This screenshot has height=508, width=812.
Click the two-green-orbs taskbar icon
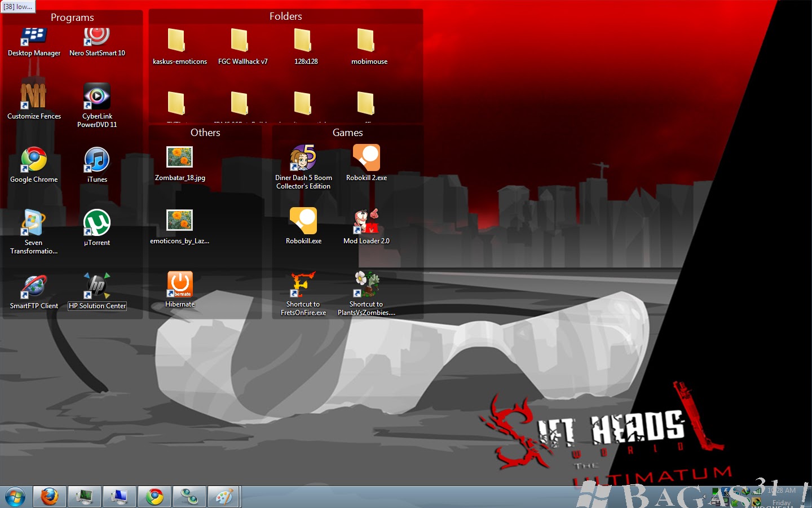(189, 497)
